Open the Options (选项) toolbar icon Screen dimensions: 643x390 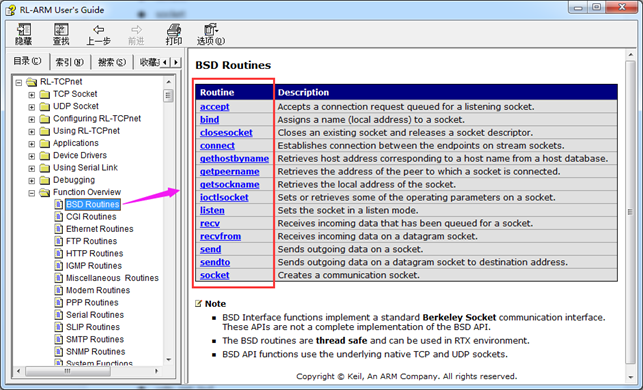tap(211, 30)
